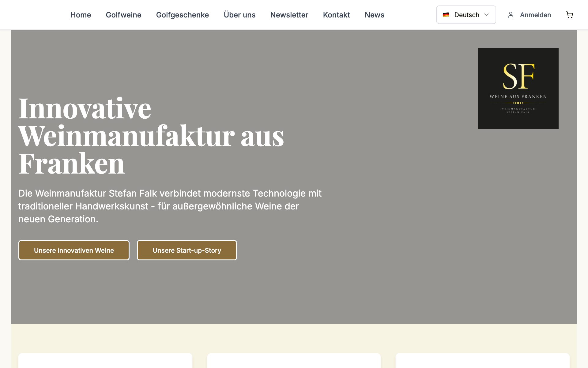The image size is (588, 368).
Task: Navigate to Golfgeschenke
Action: coord(183,15)
